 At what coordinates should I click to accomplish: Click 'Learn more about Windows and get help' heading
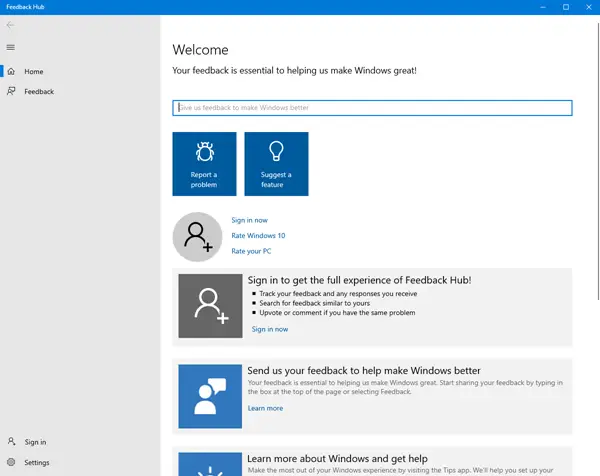tap(337, 458)
